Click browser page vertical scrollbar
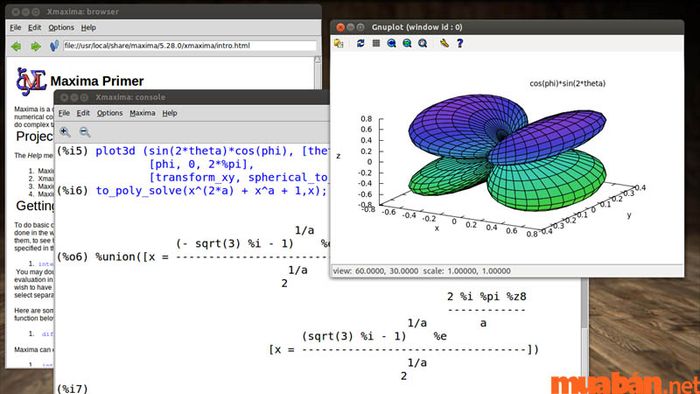 point(317,73)
